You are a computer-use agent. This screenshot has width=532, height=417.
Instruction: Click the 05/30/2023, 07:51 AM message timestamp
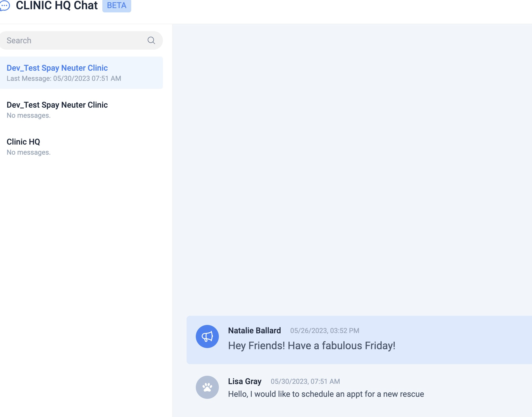pos(305,382)
